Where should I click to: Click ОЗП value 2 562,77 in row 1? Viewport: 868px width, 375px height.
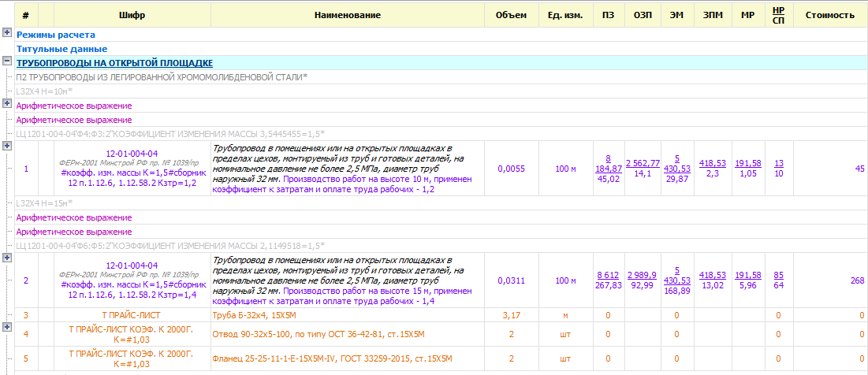[643, 163]
